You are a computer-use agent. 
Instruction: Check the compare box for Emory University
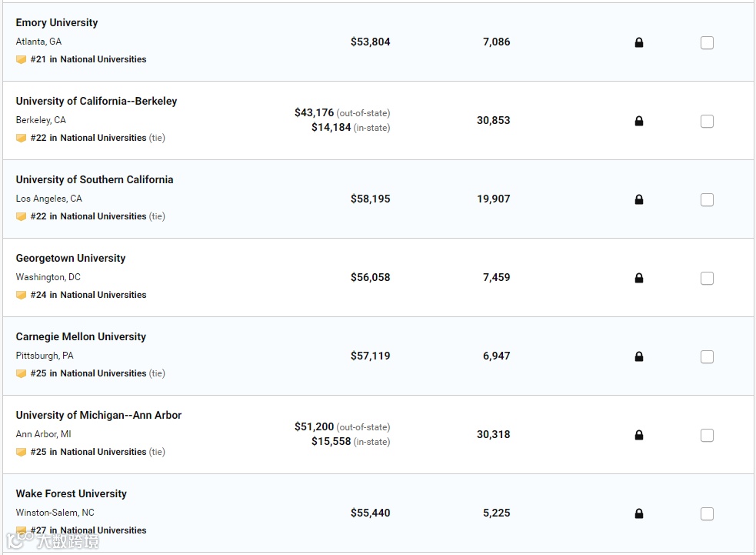point(707,43)
